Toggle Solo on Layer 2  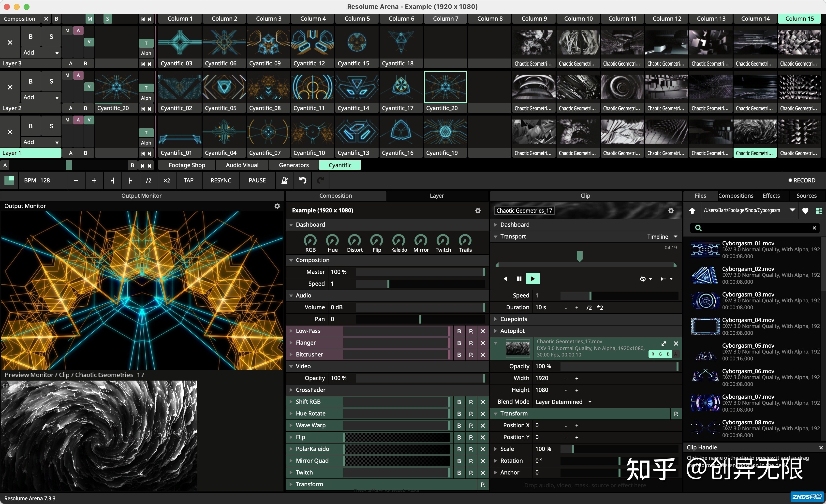click(51, 81)
